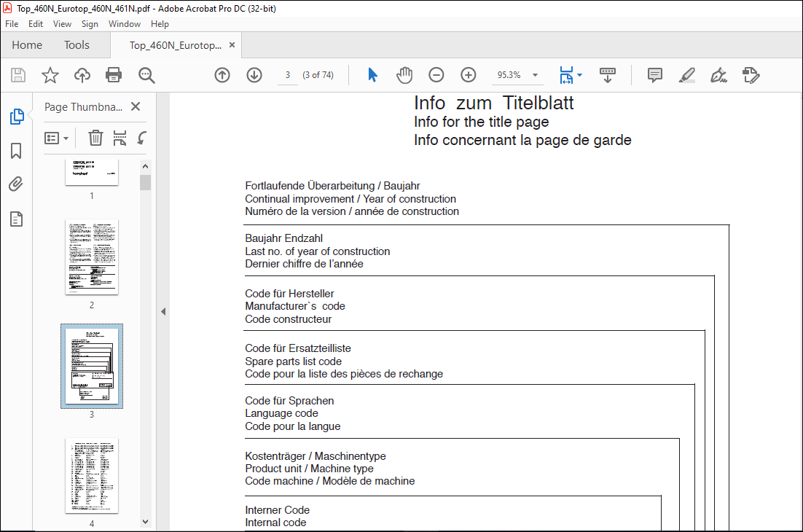This screenshot has height=532, width=803.
Task: Toggle scrolling mode reading icon
Action: 608,75
